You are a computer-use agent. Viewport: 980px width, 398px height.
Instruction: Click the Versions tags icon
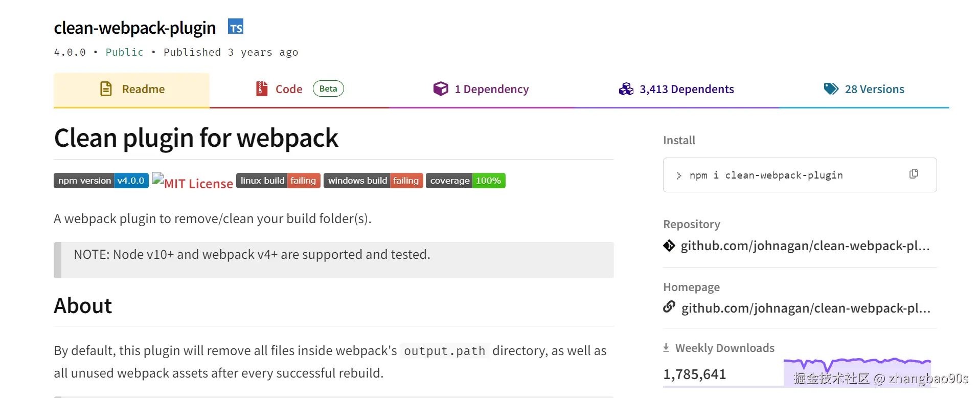point(831,89)
